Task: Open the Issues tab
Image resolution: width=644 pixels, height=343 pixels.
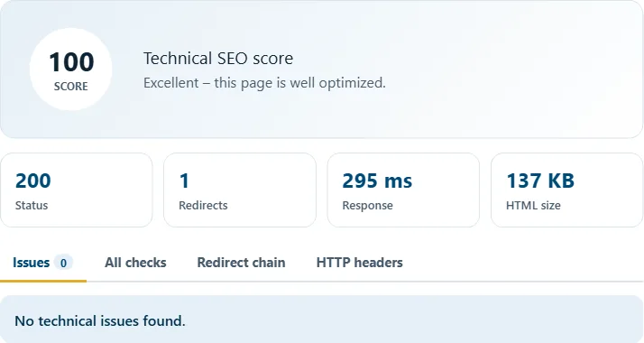Action: click(43, 263)
